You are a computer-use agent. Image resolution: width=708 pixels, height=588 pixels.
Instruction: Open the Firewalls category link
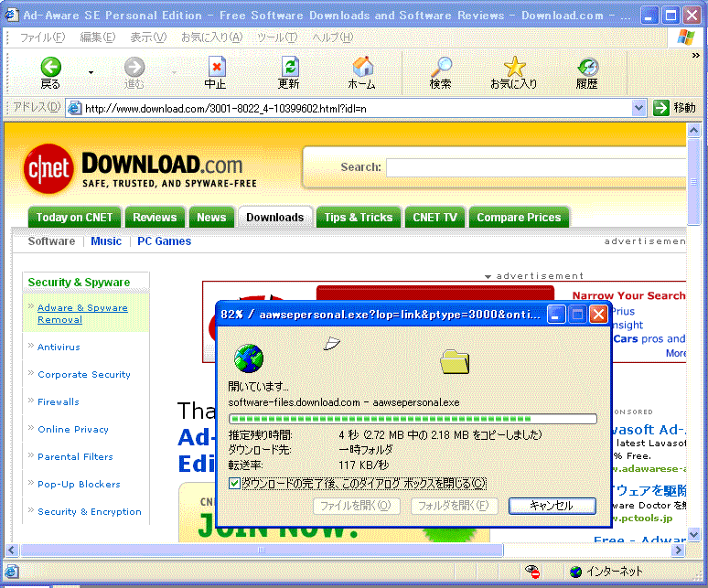tap(59, 402)
